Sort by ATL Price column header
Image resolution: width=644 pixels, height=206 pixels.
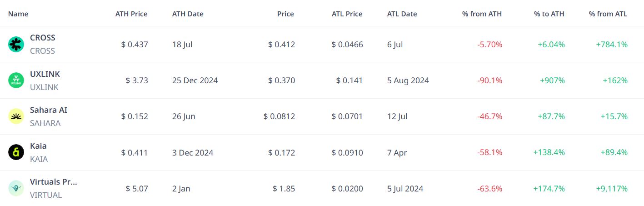[x=347, y=14]
